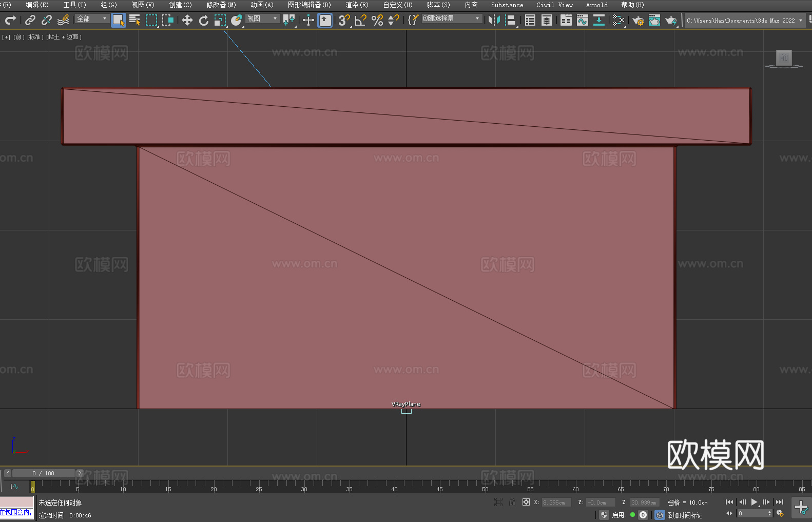Choose the Rectangular Selection Region tool
Screen dimensions: 812x522
151,20
